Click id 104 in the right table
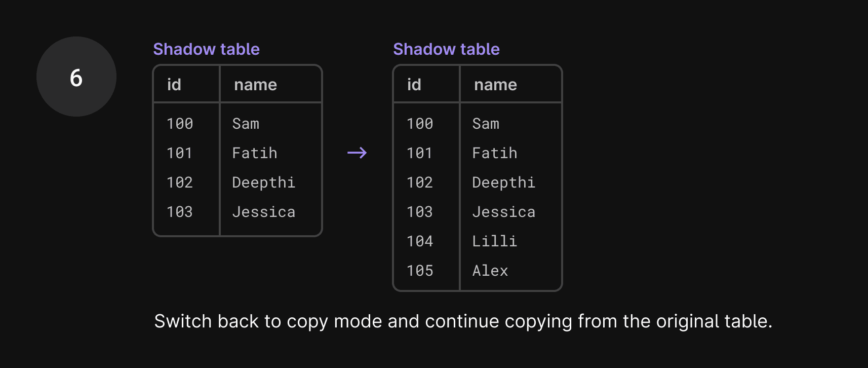The height and width of the screenshot is (368, 868). coord(420,241)
